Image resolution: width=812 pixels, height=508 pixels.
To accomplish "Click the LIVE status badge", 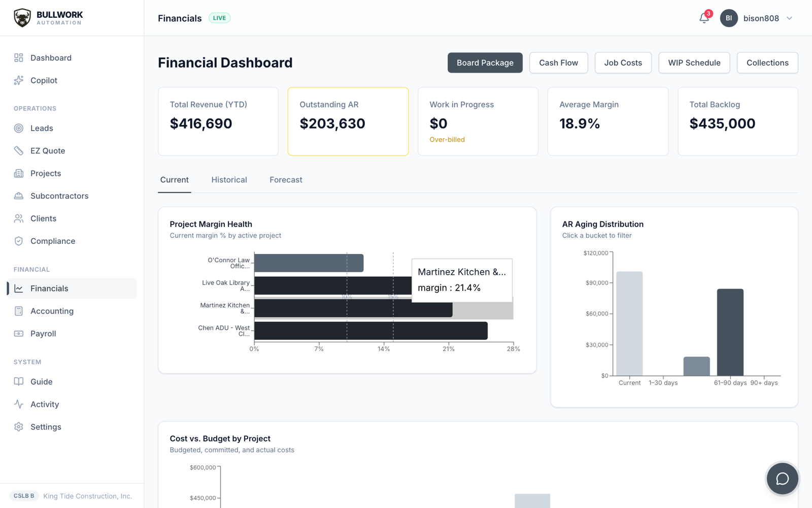I will (219, 18).
